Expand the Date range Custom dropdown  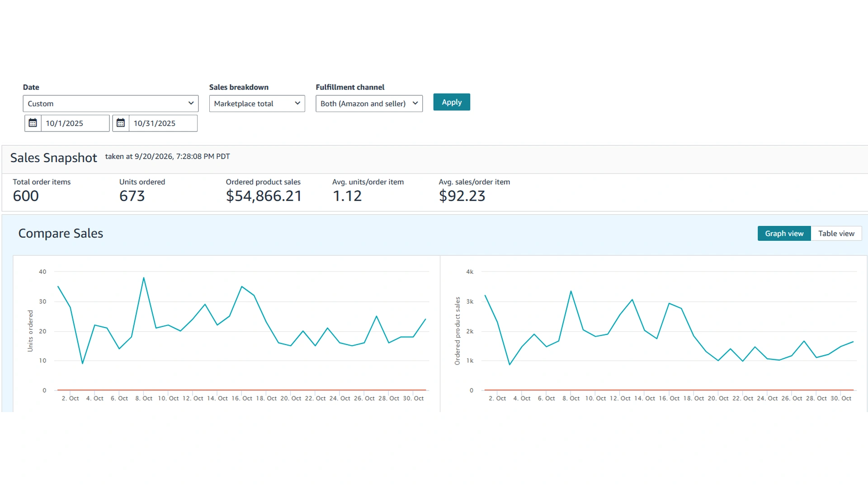pos(111,103)
